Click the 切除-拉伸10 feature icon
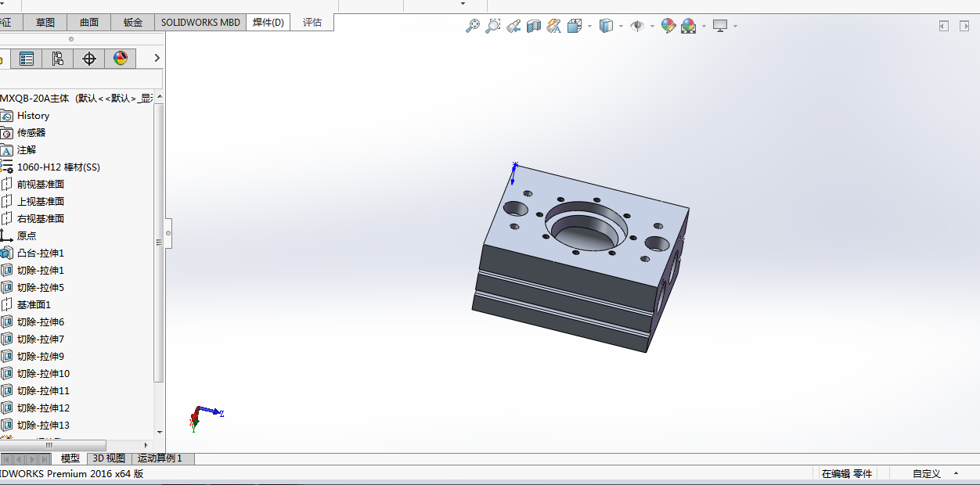The height and width of the screenshot is (485, 980). pos(7,374)
